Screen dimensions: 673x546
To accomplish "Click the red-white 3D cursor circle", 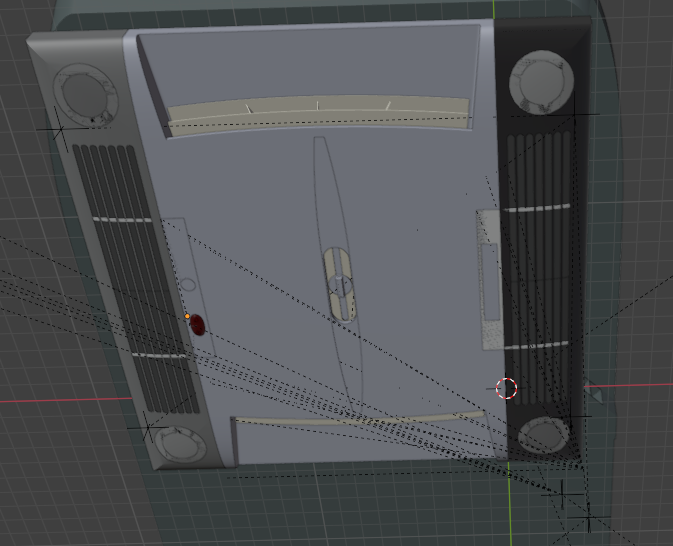I will 507,388.
